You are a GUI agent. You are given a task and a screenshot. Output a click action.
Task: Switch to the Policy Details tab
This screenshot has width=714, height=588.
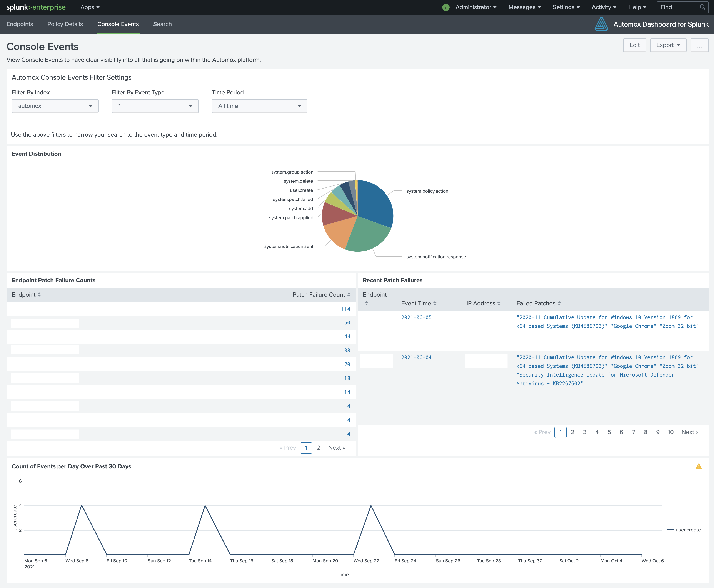coord(65,24)
